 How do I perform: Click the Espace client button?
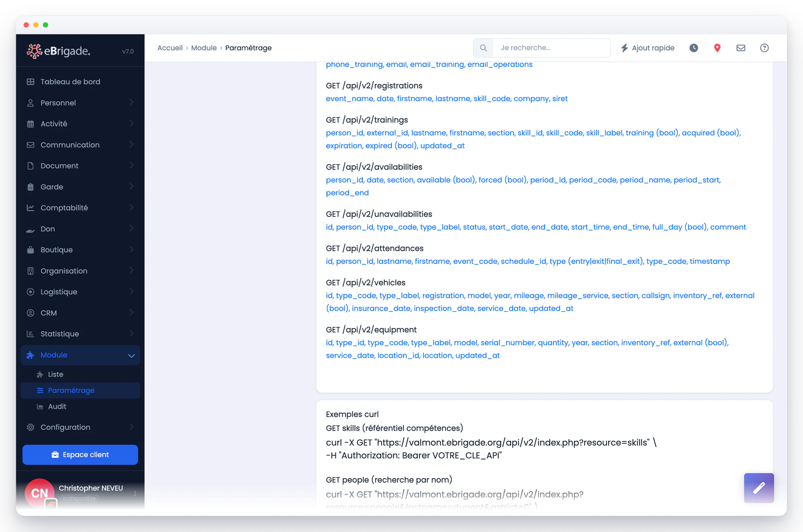[80, 455]
